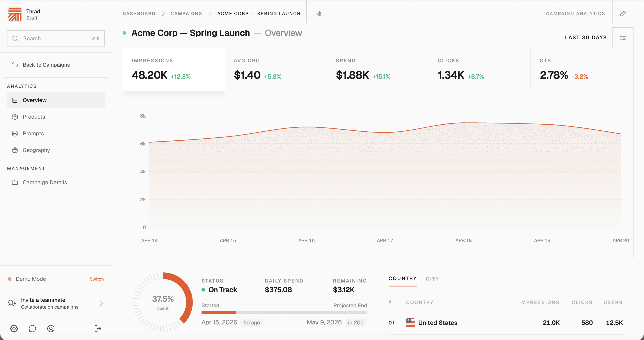
Task: Click the Thrad logo icon
Action: (x=15, y=14)
